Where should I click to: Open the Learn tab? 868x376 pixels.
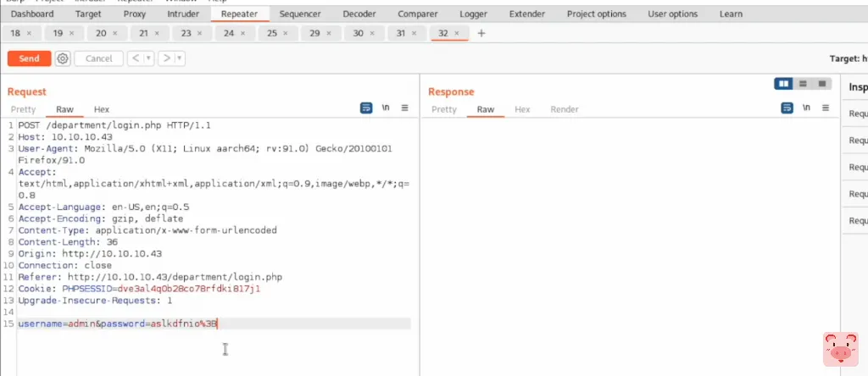731,14
